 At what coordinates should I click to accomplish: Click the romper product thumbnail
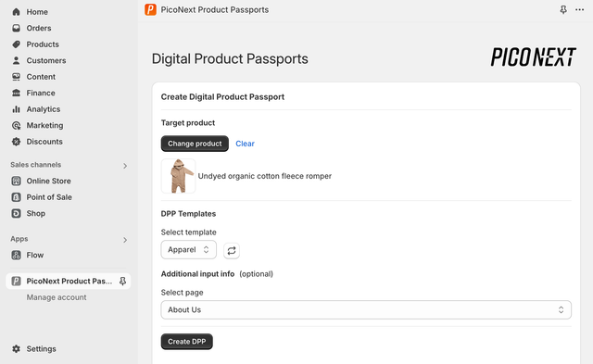178,176
